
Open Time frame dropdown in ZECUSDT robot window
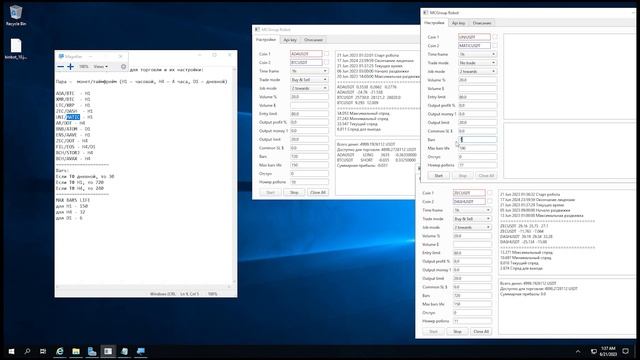click(x=472, y=210)
